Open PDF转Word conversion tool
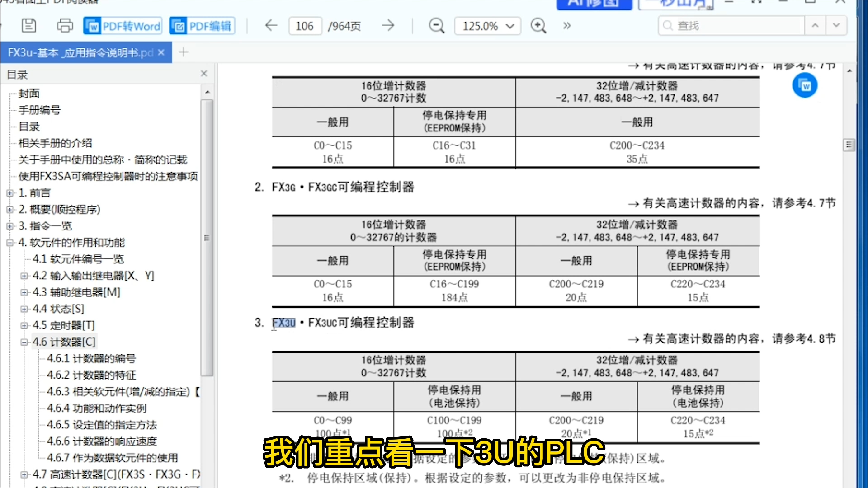Image resolution: width=868 pixels, height=488 pixels. click(x=123, y=26)
